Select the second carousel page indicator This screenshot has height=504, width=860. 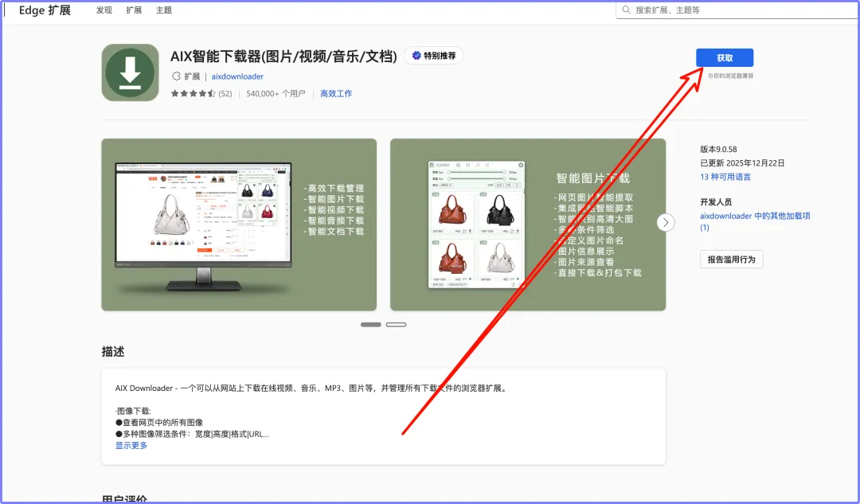[396, 325]
